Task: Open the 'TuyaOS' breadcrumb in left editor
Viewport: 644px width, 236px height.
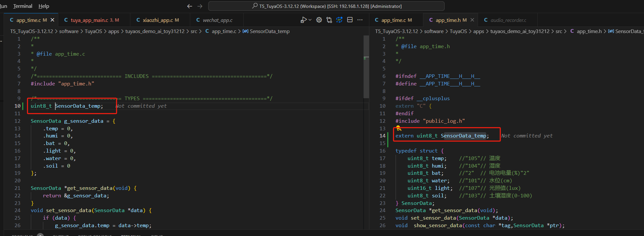Action: (93, 31)
